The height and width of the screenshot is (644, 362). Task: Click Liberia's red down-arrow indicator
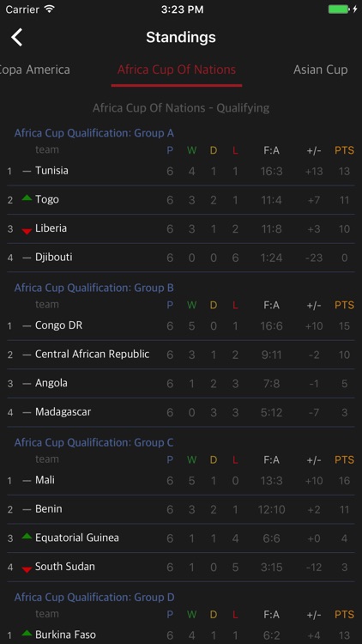point(27,232)
